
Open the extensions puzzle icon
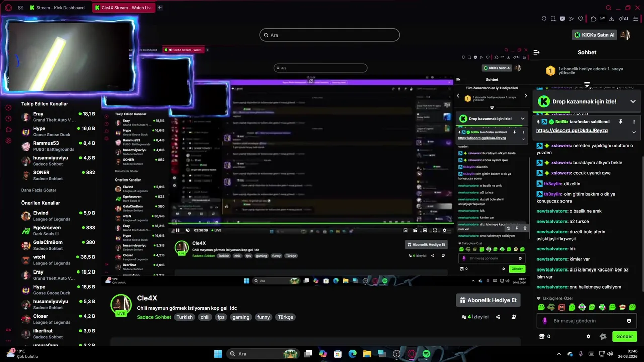(593, 19)
